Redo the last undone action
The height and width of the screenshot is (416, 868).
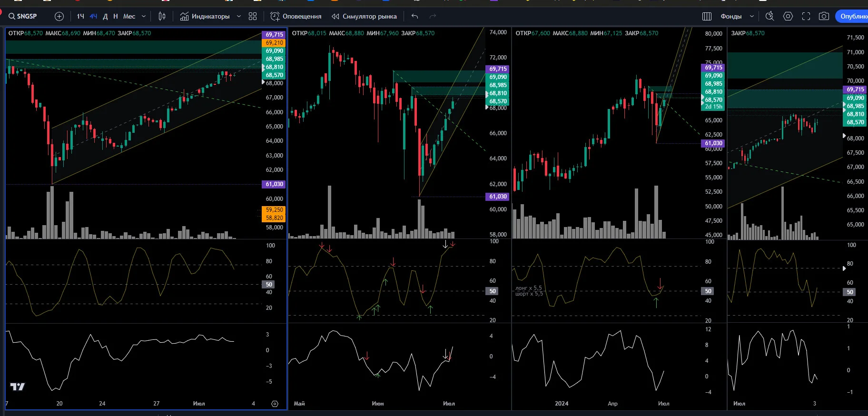tap(433, 16)
